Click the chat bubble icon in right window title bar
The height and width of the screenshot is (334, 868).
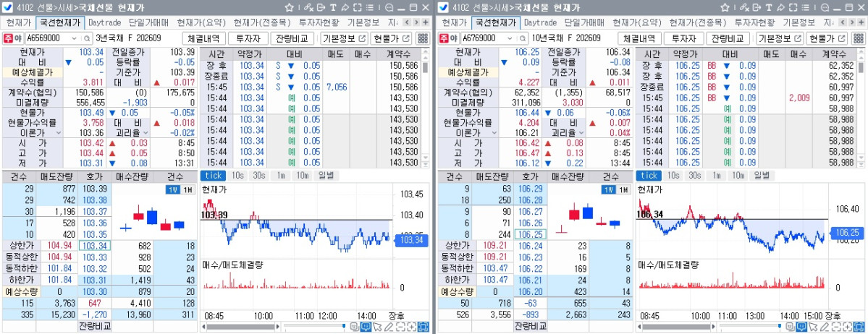pos(825,8)
